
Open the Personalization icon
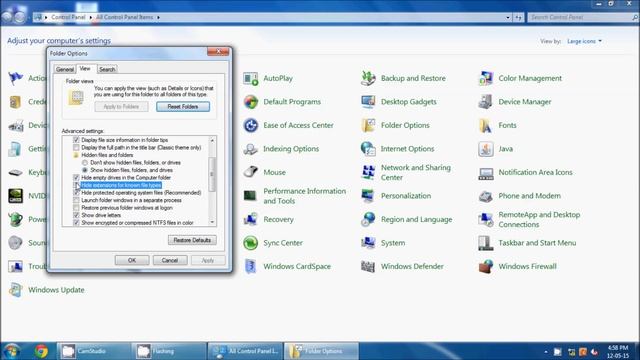pyautogui.click(x=368, y=196)
